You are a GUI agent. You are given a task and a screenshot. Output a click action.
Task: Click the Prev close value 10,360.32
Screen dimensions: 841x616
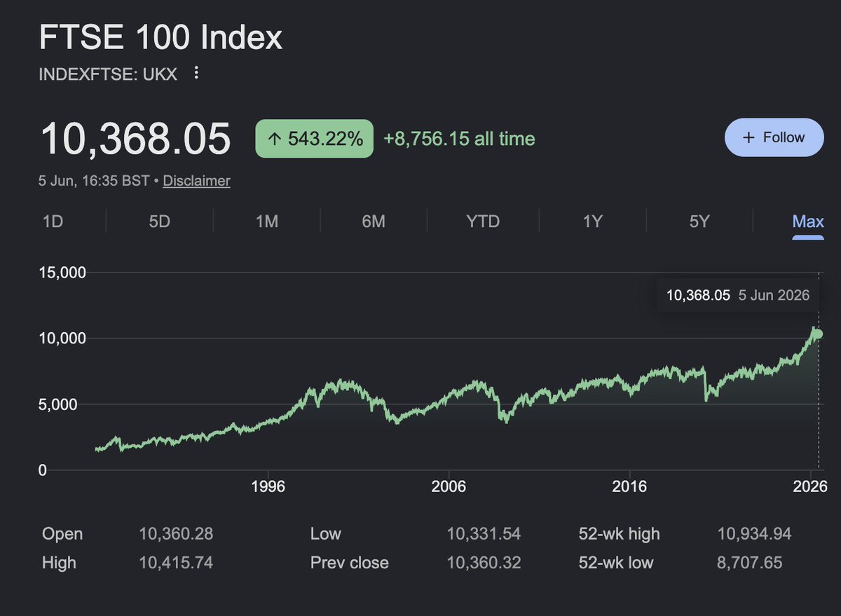click(484, 563)
